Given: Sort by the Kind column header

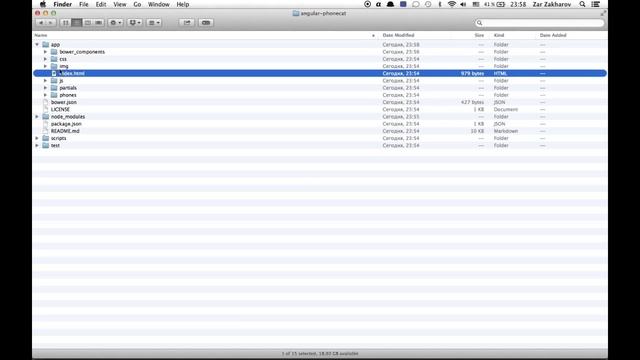Looking at the screenshot, I should (499, 36).
